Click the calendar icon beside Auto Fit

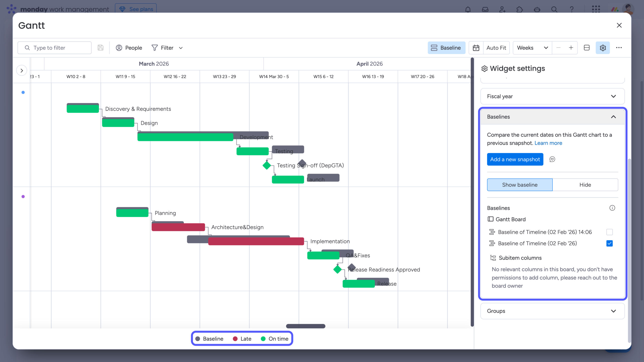pyautogui.click(x=476, y=48)
